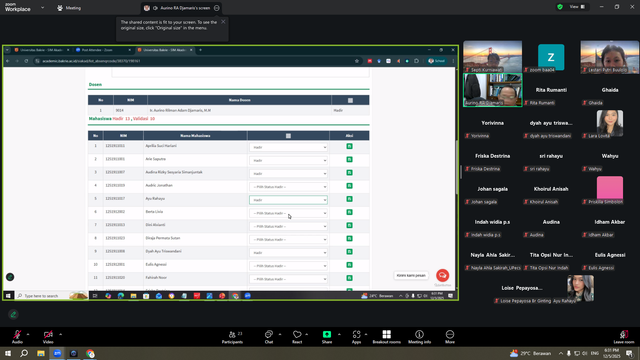
Task: Select the zoom baa04 participant tile
Action: point(551,57)
